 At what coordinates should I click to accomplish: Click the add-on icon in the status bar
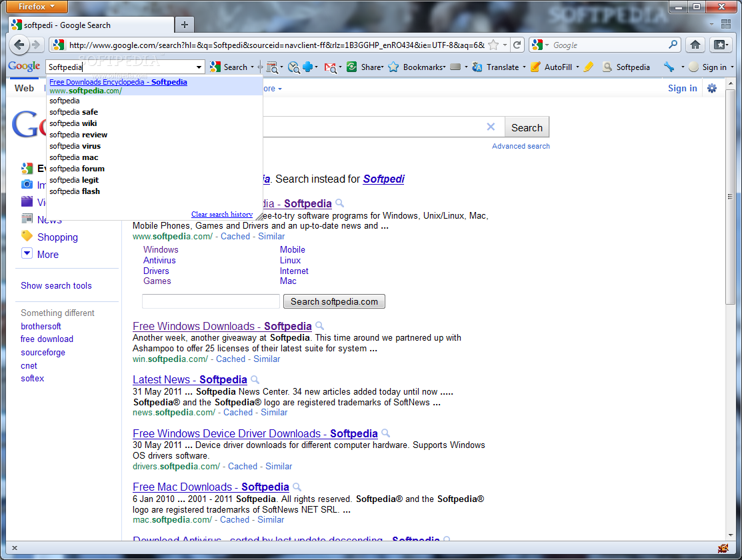[x=723, y=548]
